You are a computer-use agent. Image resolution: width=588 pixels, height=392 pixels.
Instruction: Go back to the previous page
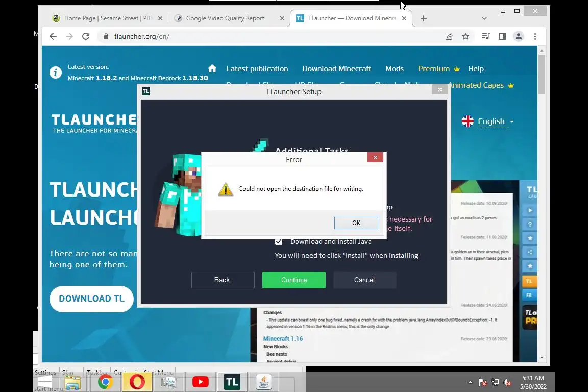click(53, 36)
